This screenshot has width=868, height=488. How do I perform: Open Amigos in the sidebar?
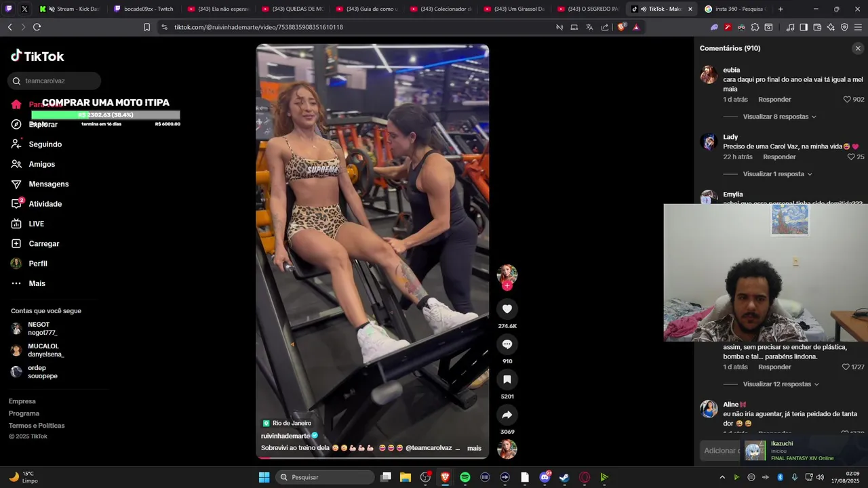(x=41, y=164)
